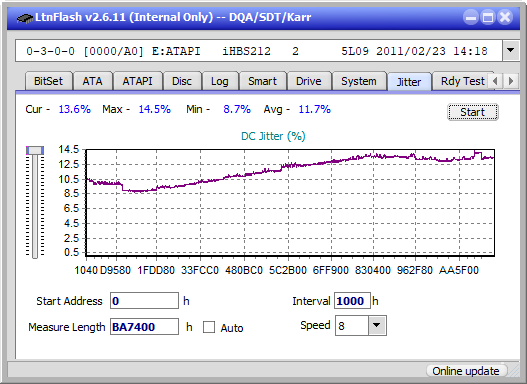
Task: Click the Interval value field
Action: coord(352,301)
